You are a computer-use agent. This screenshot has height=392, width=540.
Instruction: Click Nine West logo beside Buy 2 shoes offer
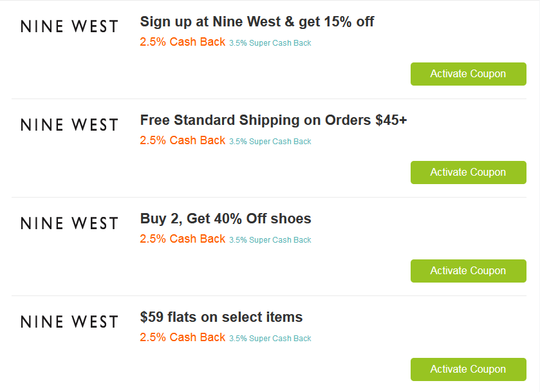(x=70, y=223)
